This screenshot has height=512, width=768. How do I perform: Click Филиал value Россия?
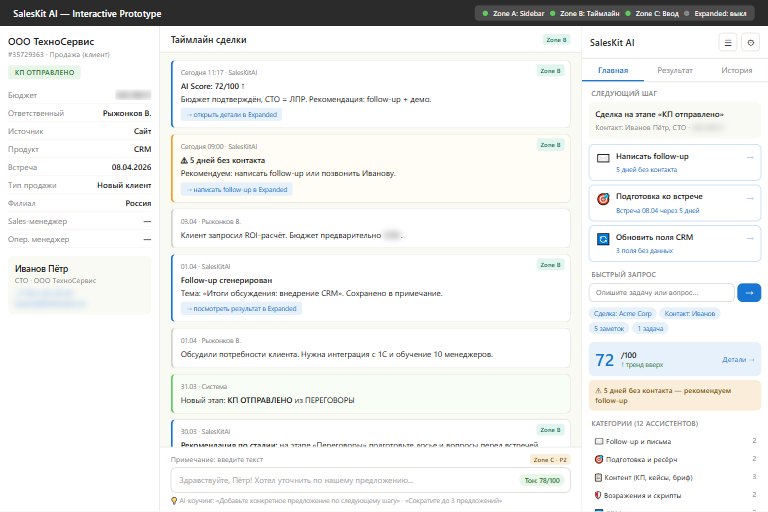[138, 203]
